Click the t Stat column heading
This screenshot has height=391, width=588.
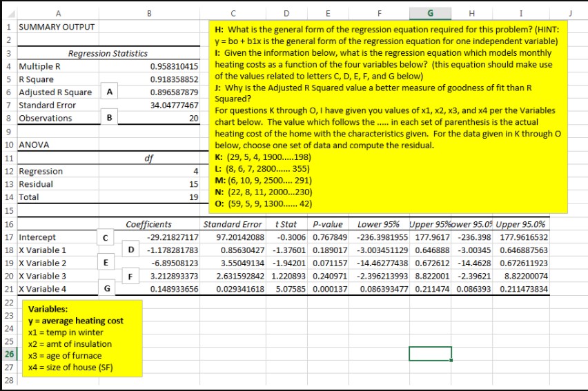tap(286, 224)
